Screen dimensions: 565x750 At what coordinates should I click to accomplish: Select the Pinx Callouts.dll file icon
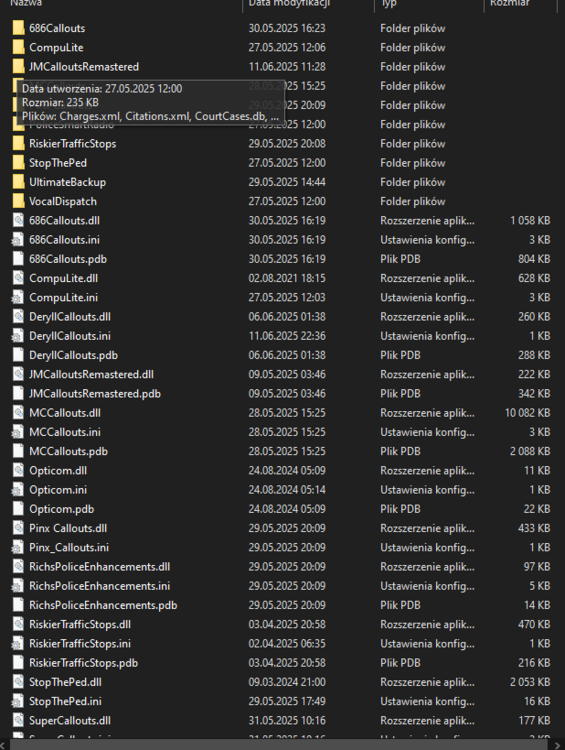18,528
